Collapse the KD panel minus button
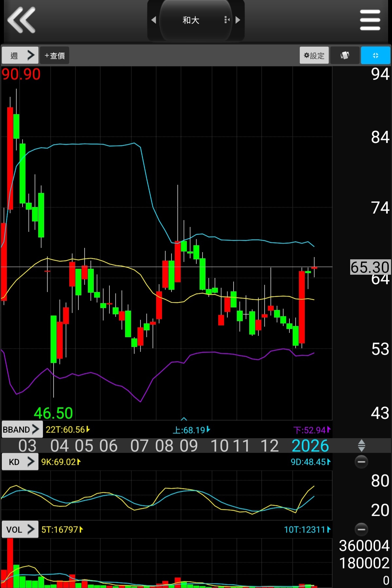The width and height of the screenshot is (392, 588). pos(361,461)
